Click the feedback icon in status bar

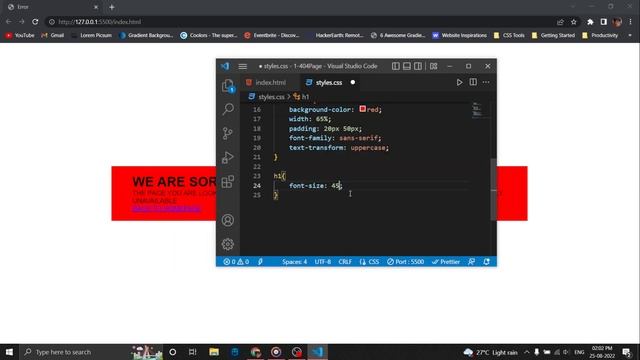(471, 262)
